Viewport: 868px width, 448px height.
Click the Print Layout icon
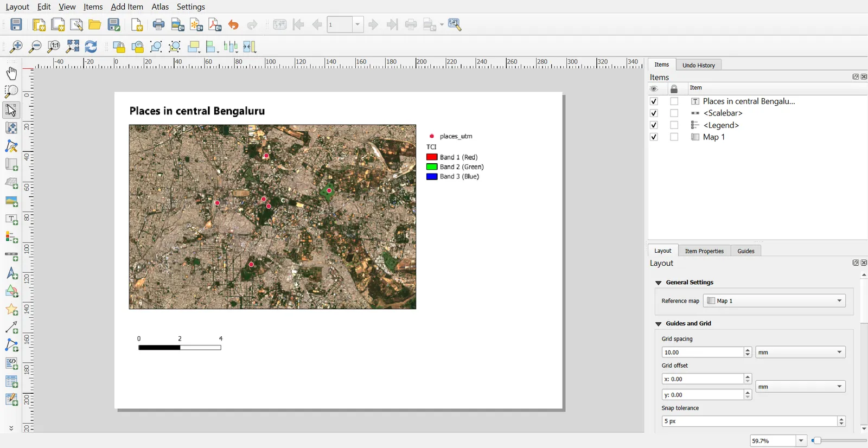158,24
